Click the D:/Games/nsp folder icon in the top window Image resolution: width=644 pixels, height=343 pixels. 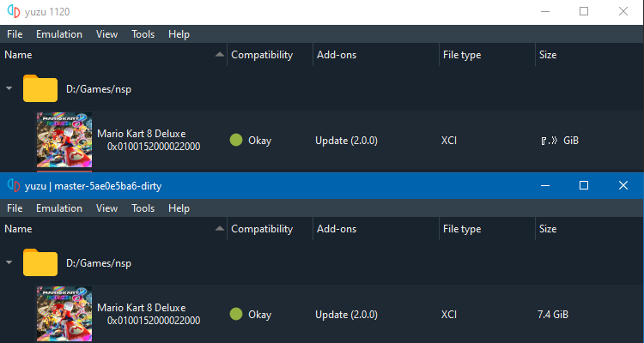[40, 88]
